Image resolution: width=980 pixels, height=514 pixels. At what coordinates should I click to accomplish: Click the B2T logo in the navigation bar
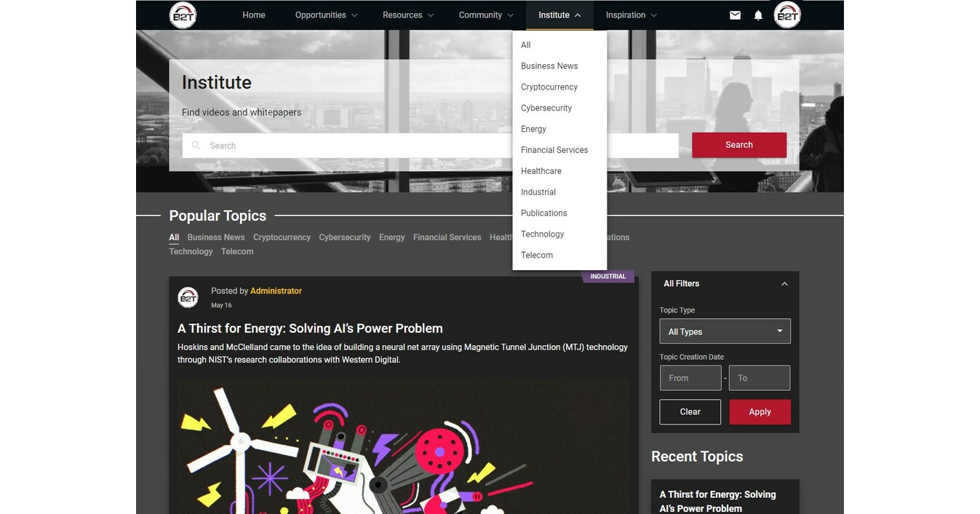pyautogui.click(x=183, y=15)
